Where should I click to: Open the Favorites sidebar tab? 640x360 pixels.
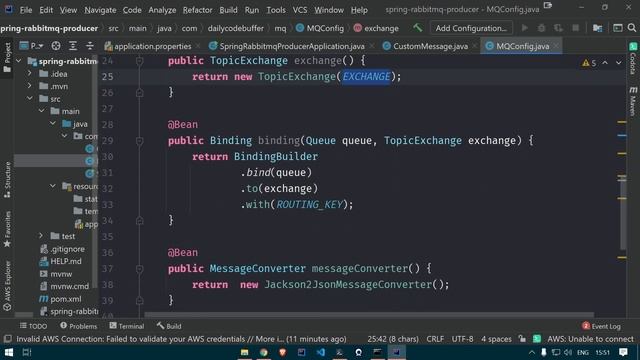pos(7,229)
